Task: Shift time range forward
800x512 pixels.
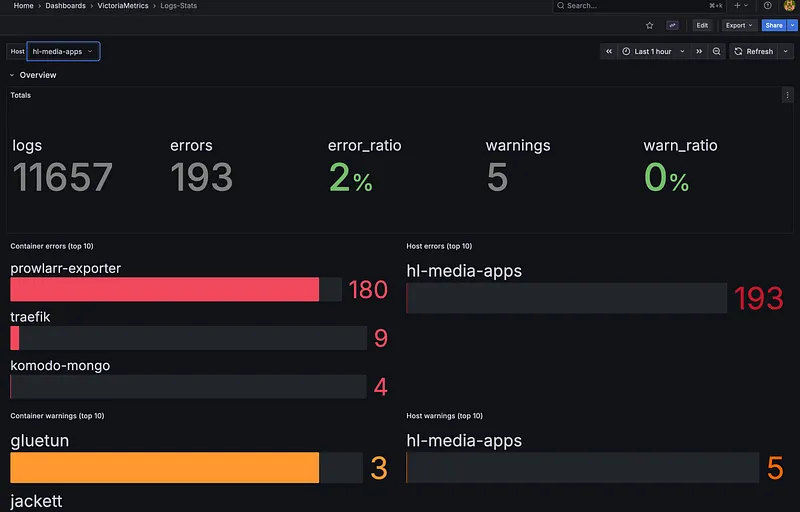Action: (x=699, y=51)
